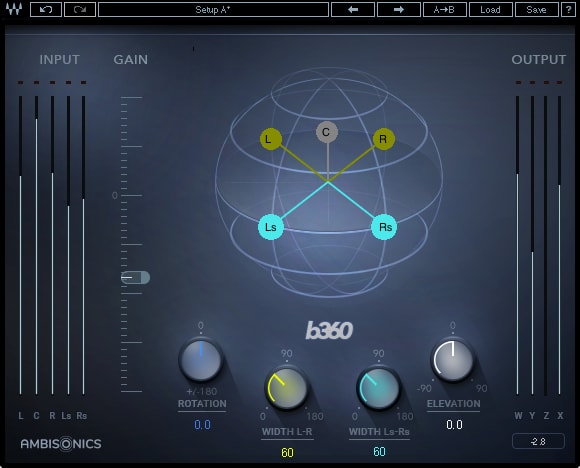This screenshot has height=468, width=580.
Task: Click the INPUT heading
Action: tap(60, 60)
